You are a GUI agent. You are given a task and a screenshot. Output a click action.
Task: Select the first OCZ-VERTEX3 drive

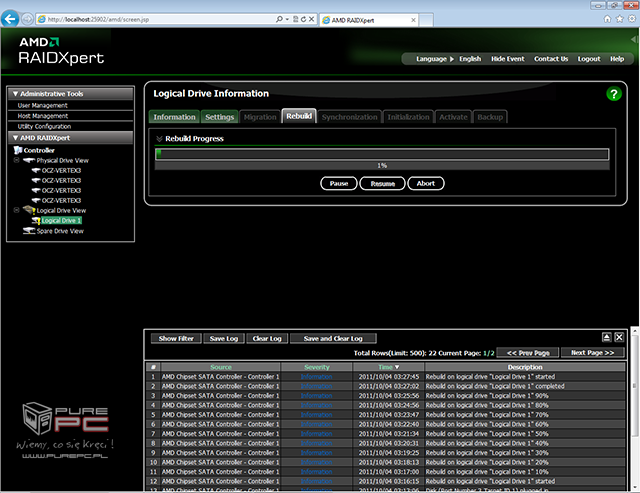pyautogui.click(x=61, y=171)
